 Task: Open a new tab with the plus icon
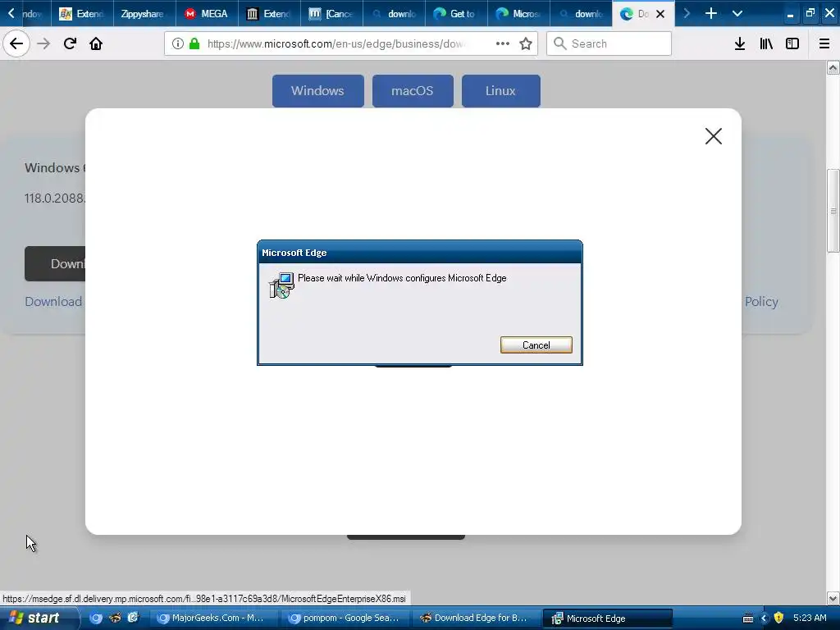coord(711,13)
